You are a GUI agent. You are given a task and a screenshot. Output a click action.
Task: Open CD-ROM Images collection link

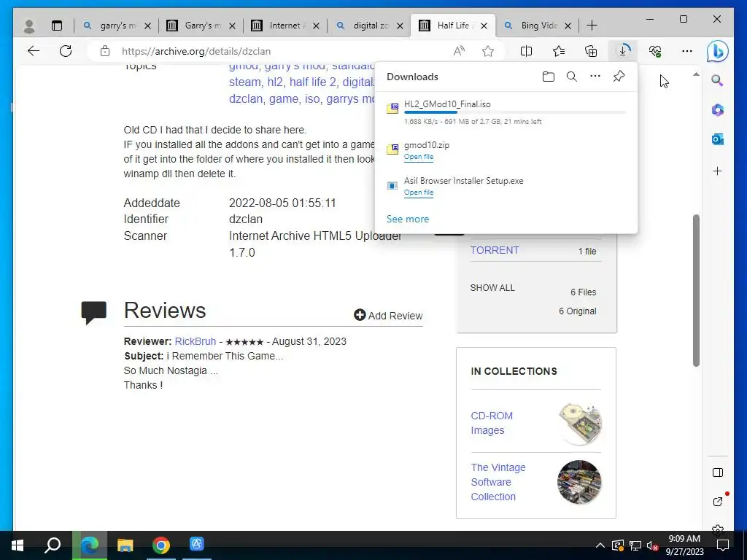click(492, 423)
